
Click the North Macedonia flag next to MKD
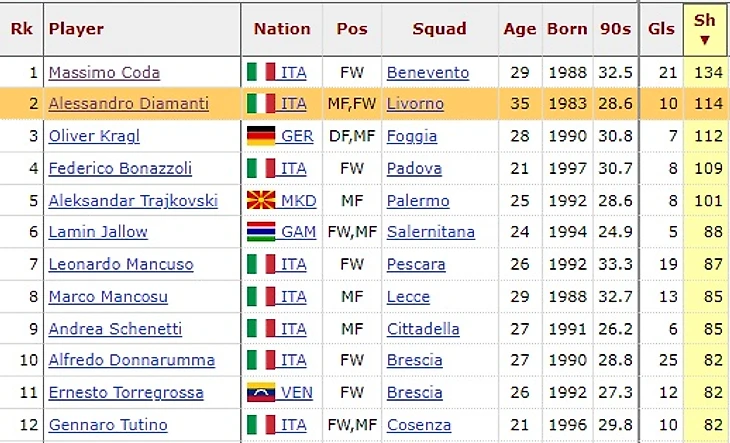click(261, 201)
